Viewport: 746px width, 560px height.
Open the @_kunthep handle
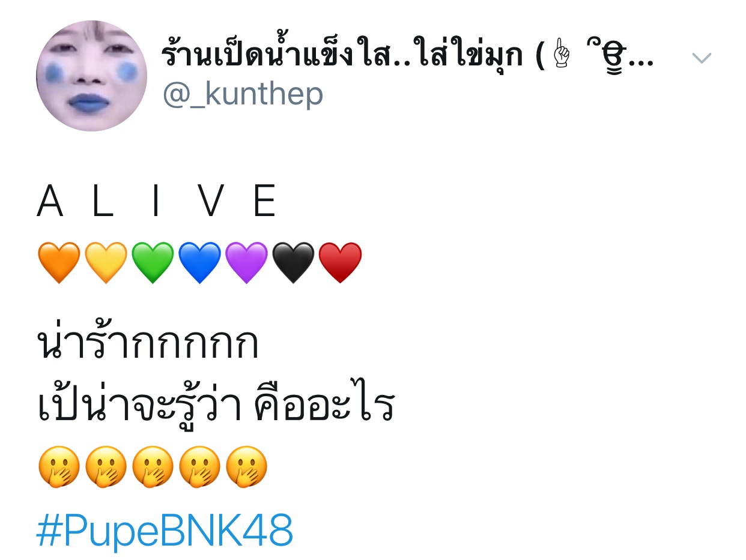(243, 95)
